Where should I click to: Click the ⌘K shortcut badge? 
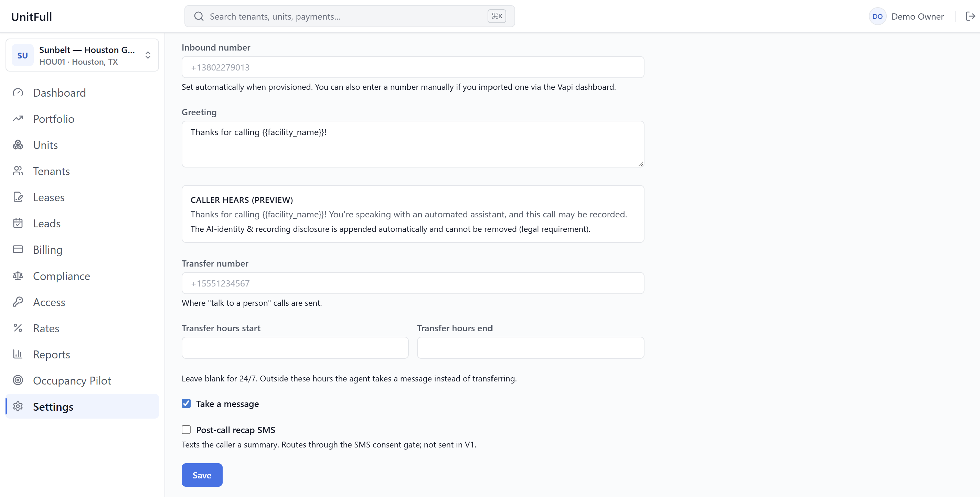(497, 17)
